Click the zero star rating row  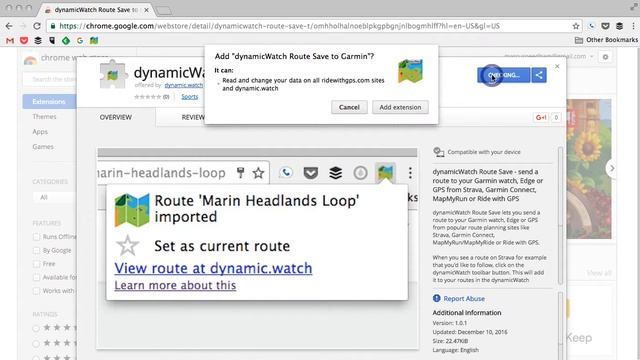151,97
